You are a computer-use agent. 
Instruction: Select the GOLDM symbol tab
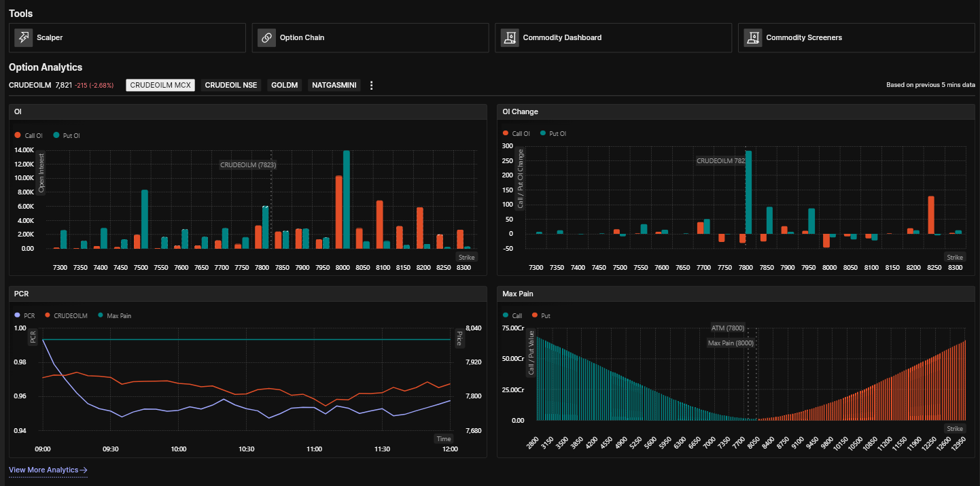coord(285,86)
